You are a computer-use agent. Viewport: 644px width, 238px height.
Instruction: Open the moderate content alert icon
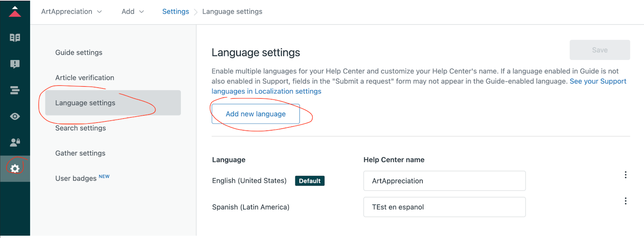[15, 64]
